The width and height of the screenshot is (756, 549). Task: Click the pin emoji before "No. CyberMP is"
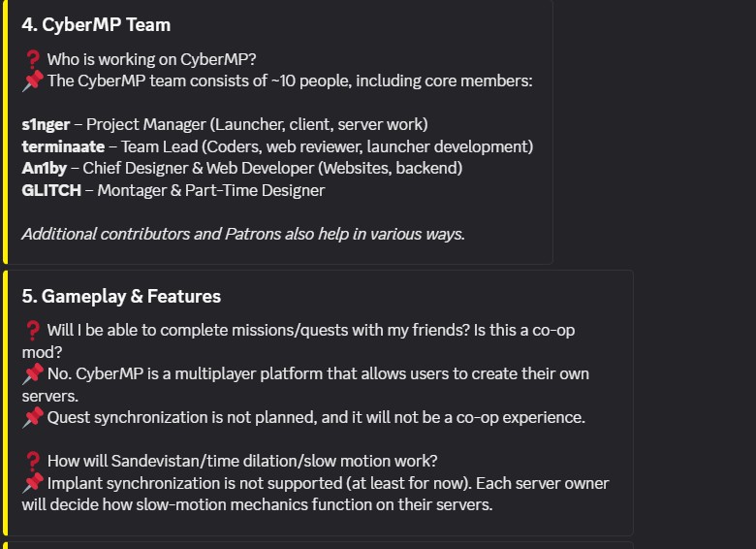coord(32,373)
